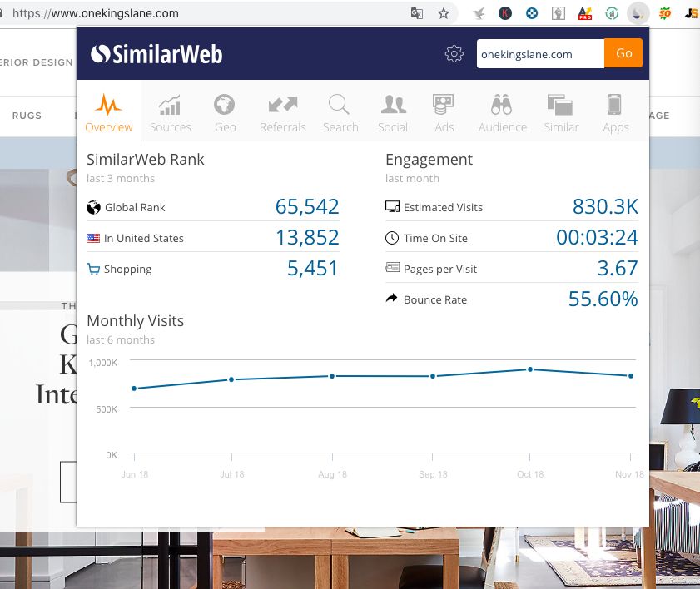This screenshot has width=700, height=589.
Task: Open SimilarWeb settings gear
Action: 454,54
